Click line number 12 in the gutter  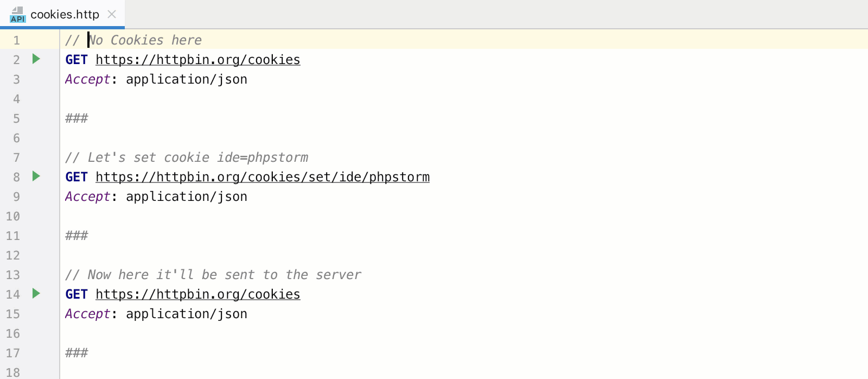pos(13,255)
